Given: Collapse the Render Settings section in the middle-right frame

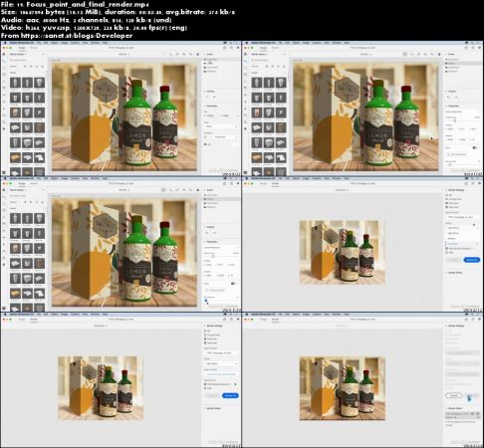Looking at the screenshot, I should click(455, 190).
